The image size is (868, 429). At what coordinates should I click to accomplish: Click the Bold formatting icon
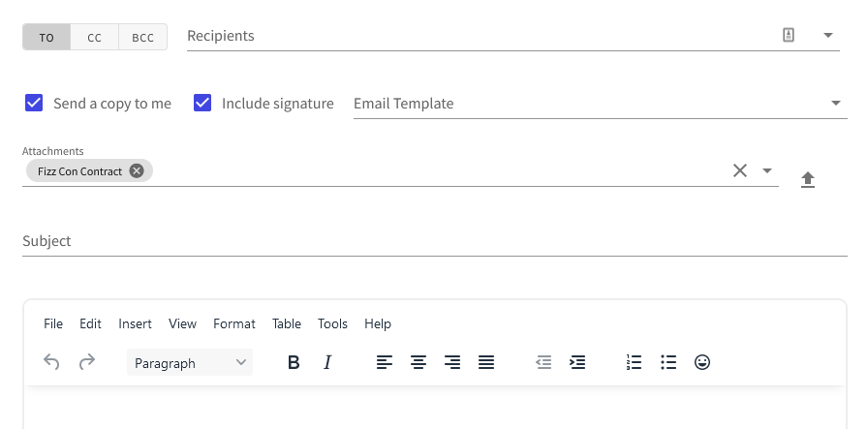(294, 362)
